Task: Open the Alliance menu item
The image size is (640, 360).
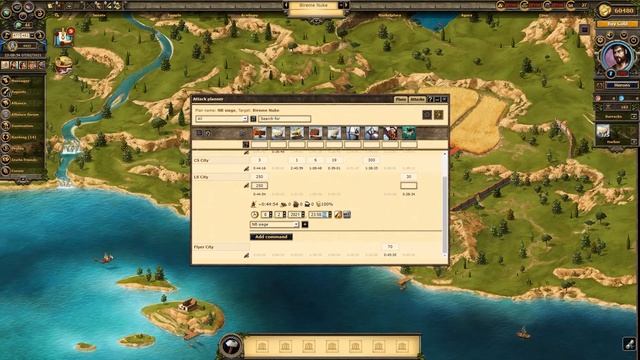Action: click(22, 104)
